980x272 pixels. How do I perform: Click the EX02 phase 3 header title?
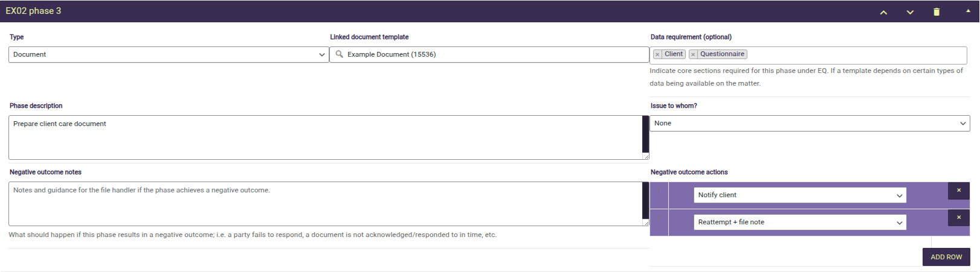[x=34, y=11]
